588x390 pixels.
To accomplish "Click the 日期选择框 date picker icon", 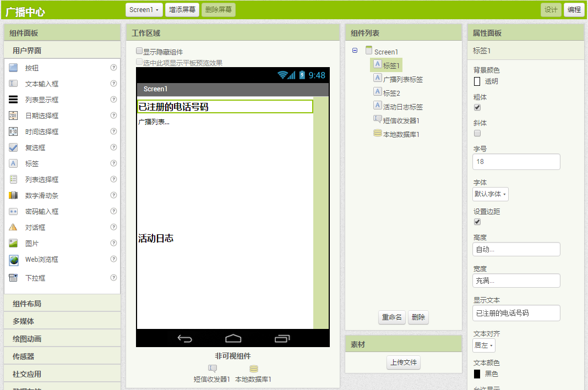I will (14, 116).
